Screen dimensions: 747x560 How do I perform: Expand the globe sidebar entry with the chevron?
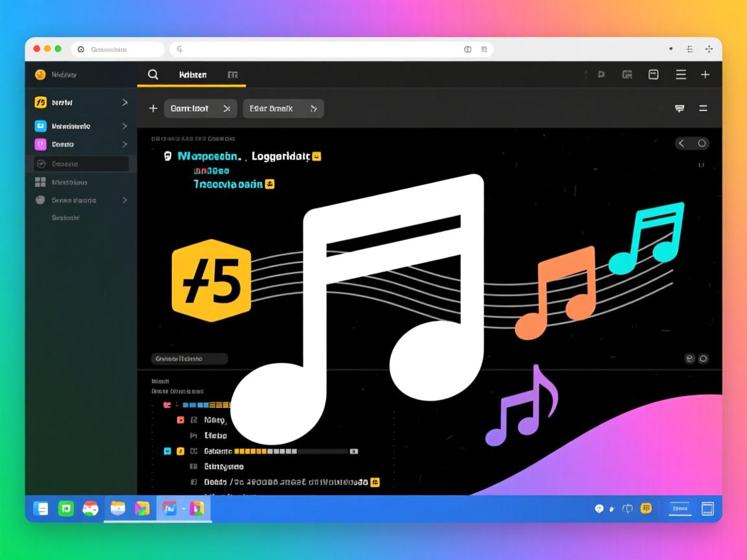point(124,200)
